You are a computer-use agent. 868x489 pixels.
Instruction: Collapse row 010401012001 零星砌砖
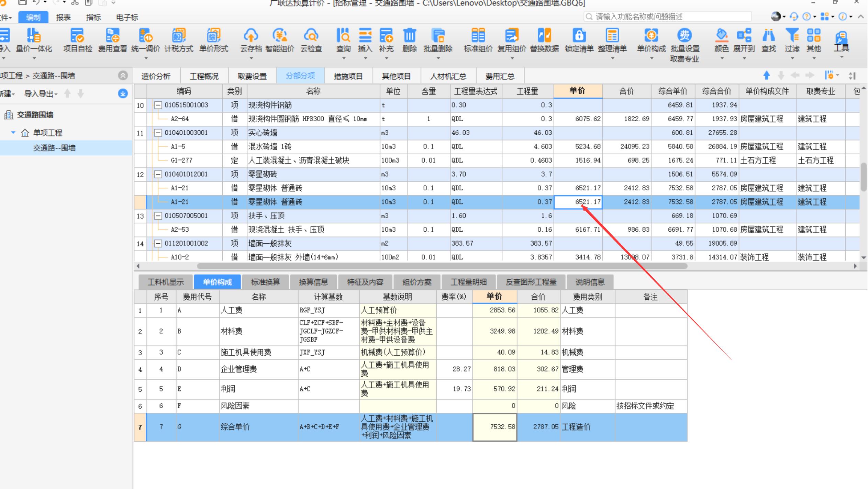[158, 174]
